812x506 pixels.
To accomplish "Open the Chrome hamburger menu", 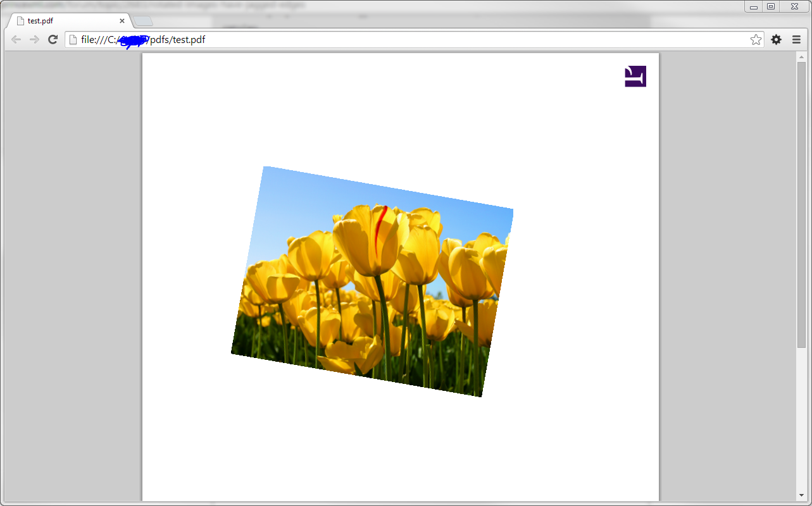I will click(796, 40).
